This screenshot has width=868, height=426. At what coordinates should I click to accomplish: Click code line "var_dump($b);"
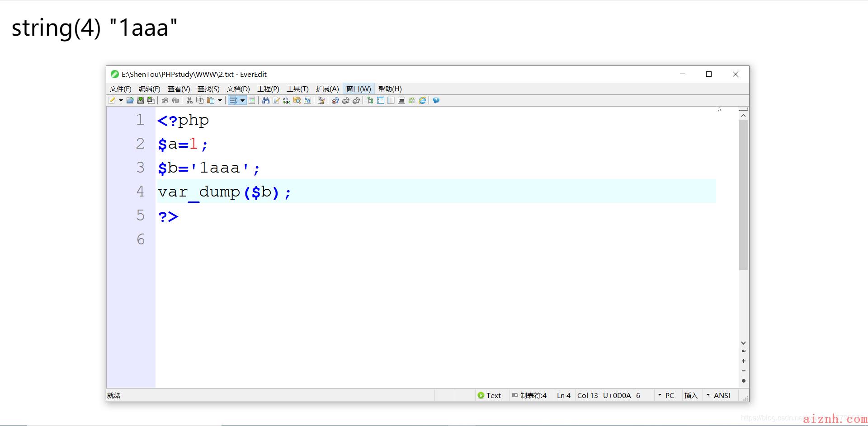pos(224,192)
